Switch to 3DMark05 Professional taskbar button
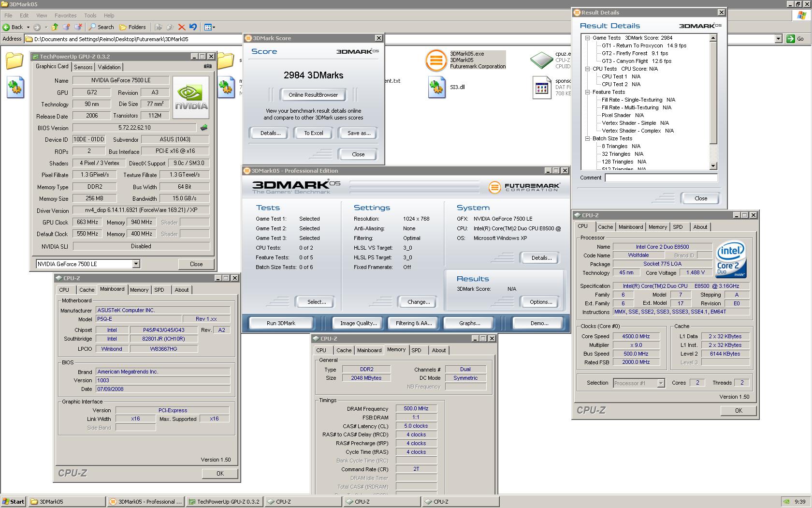812x508 pixels. point(145,502)
